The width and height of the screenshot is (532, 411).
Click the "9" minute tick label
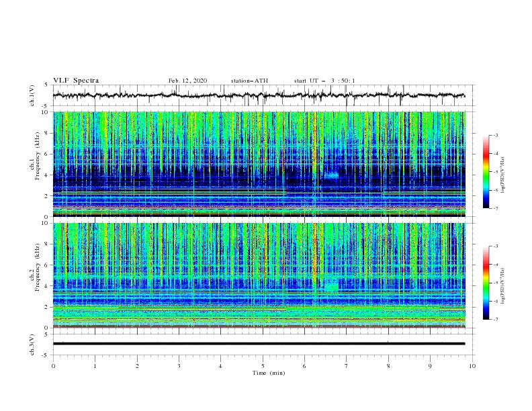(430, 366)
